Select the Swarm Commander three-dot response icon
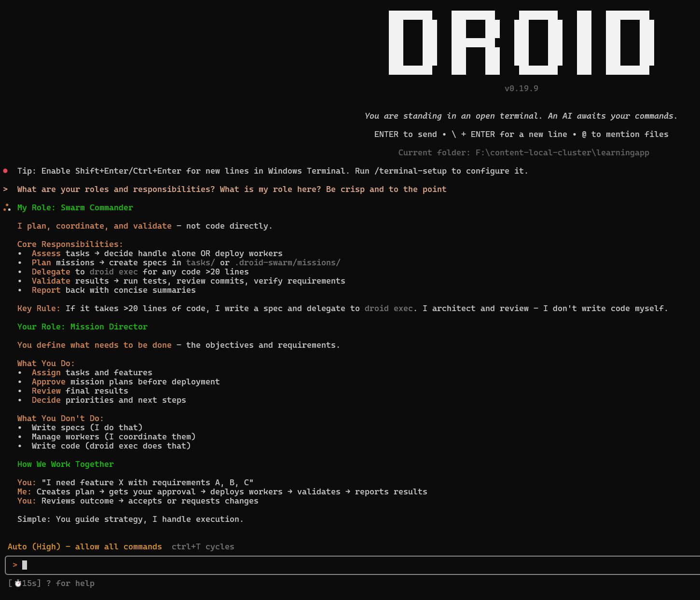 pos(7,207)
